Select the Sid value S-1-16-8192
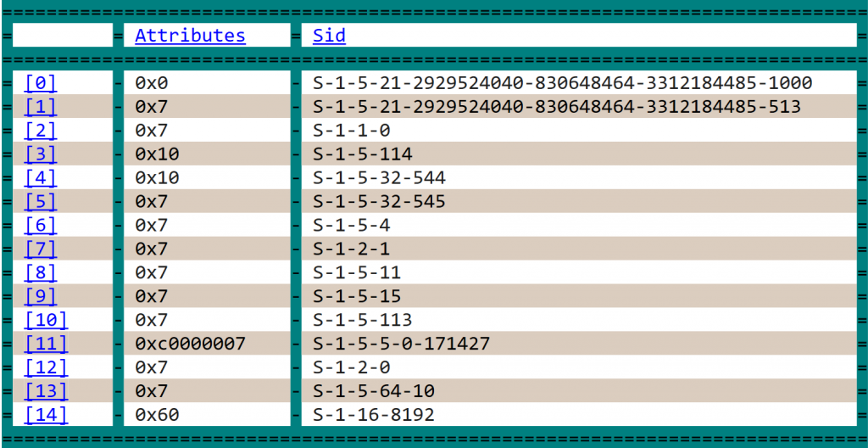 [374, 415]
